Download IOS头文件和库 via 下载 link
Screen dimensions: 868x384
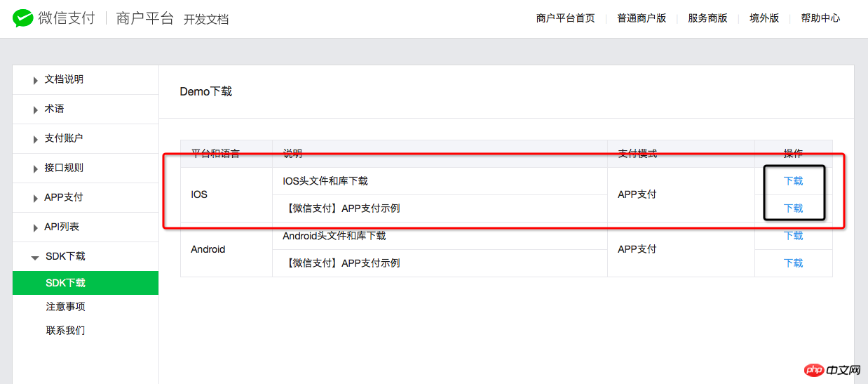793,181
